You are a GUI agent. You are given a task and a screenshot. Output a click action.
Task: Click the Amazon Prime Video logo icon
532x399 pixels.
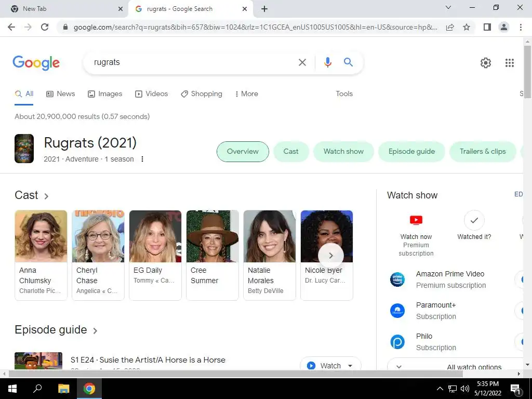(397, 280)
